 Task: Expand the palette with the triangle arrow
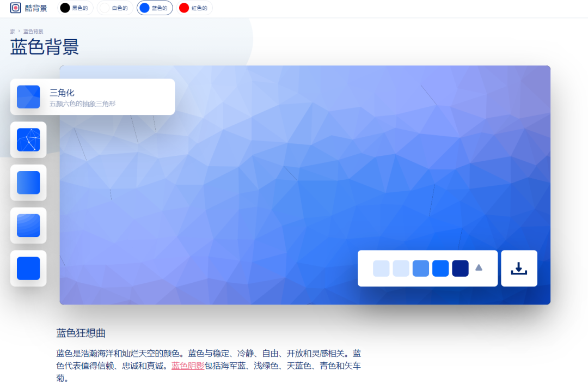click(x=479, y=268)
